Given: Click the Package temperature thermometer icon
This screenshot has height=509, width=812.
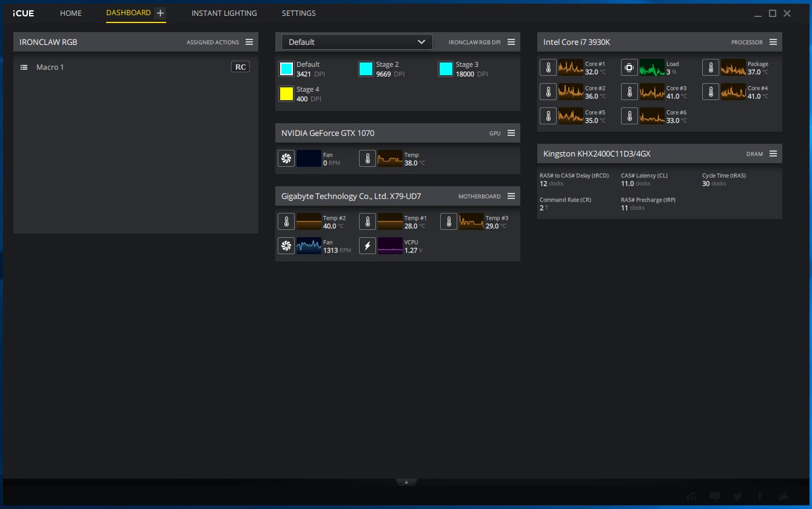Looking at the screenshot, I should tap(711, 67).
